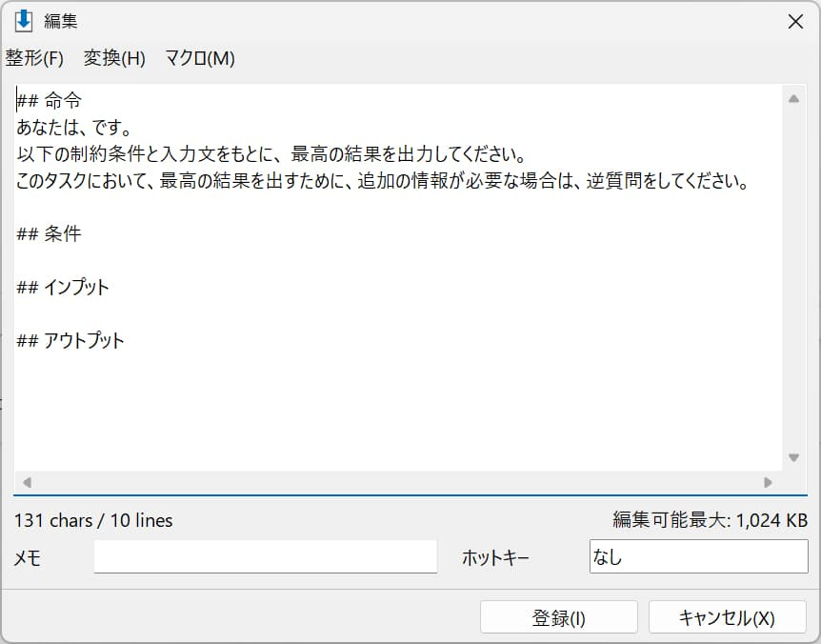The height and width of the screenshot is (644, 821).
Task: Click the '編集可能最大: 1,024 KB' label
Action: coord(710,520)
